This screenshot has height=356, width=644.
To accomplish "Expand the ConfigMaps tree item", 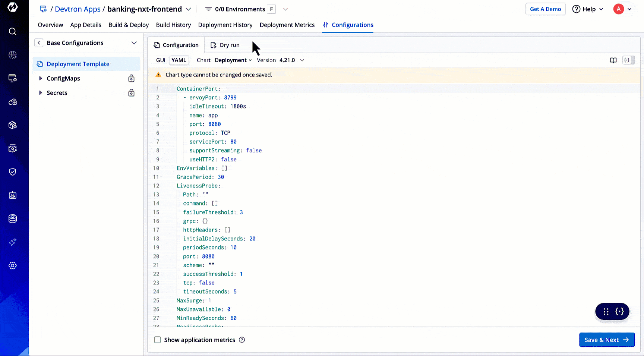I will point(41,78).
